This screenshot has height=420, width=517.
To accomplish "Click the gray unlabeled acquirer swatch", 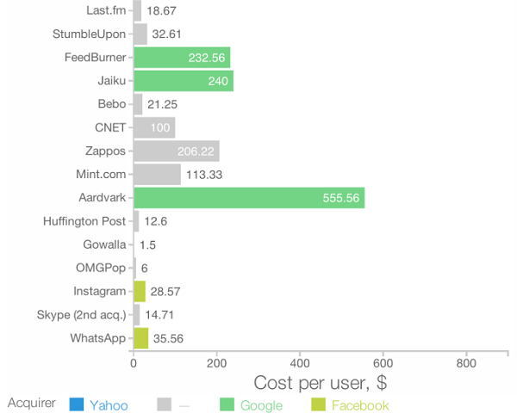I will click(x=165, y=405).
